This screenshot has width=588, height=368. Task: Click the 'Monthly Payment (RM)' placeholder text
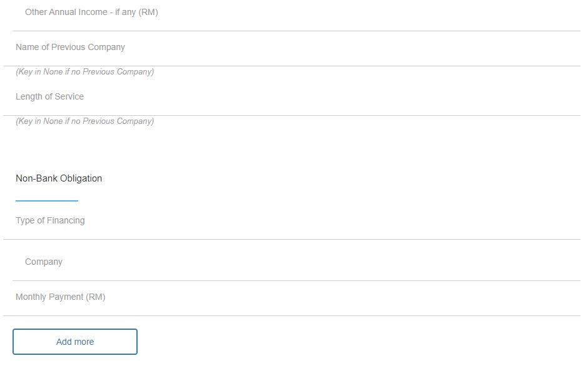coord(60,297)
